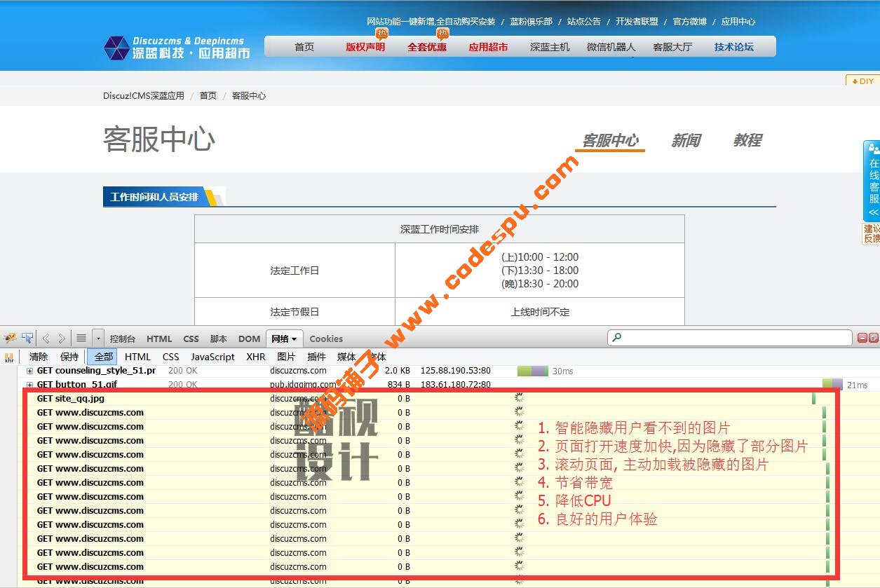Select the 教程 page tab

(x=747, y=141)
